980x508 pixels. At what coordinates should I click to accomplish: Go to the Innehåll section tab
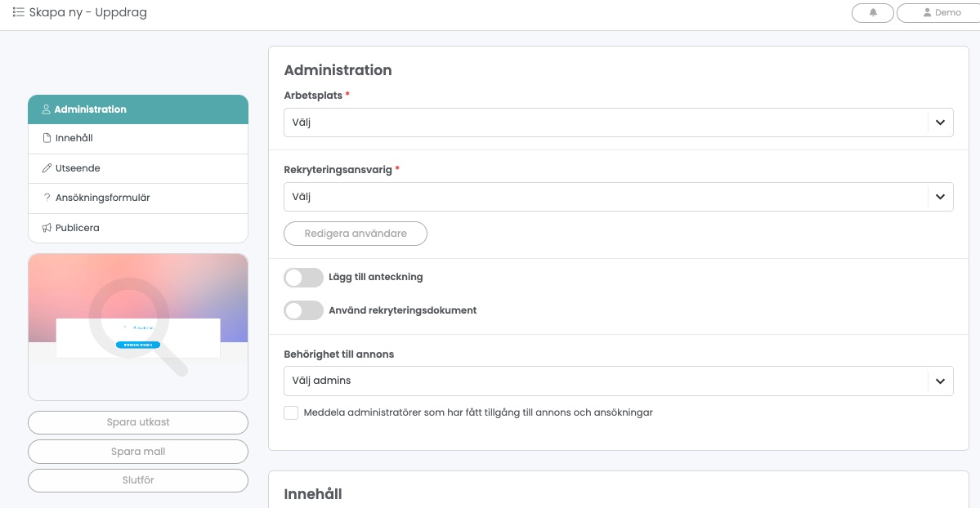[x=138, y=139]
